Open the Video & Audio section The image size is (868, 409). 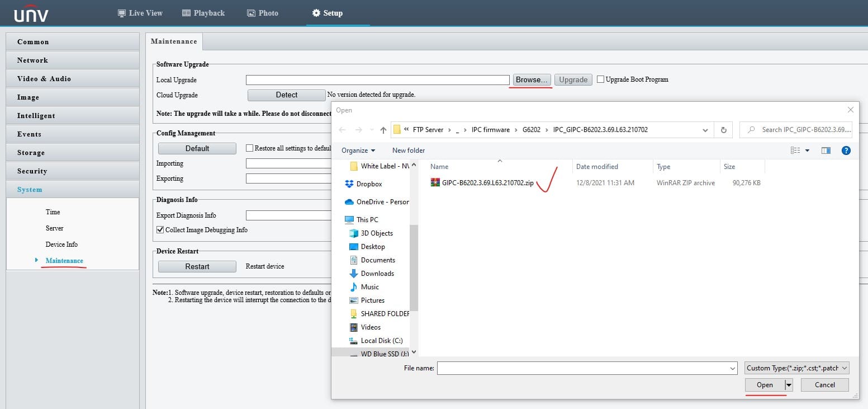pos(73,79)
